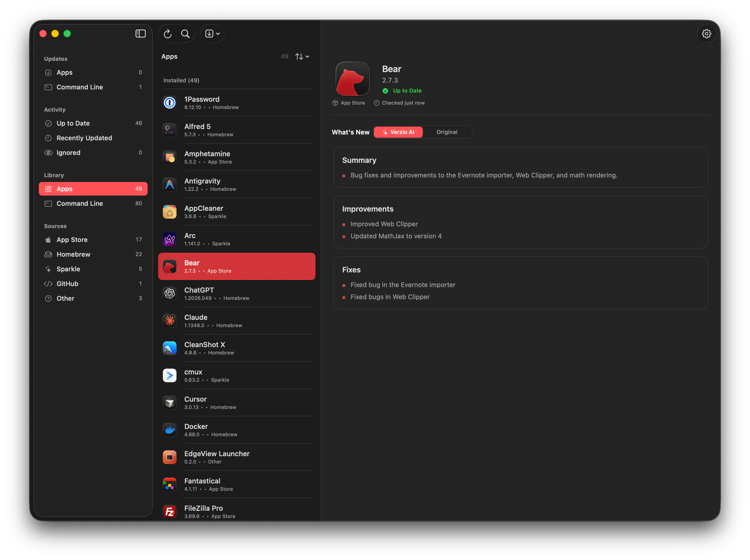Open Command Line under Updates
The width and height of the screenshot is (750, 560).
point(93,87)
